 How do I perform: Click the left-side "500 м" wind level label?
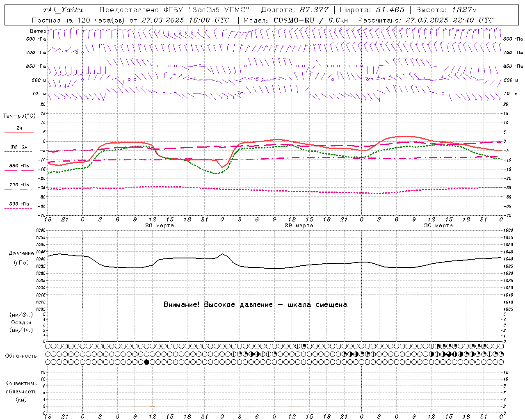click(x=39, y=80)
